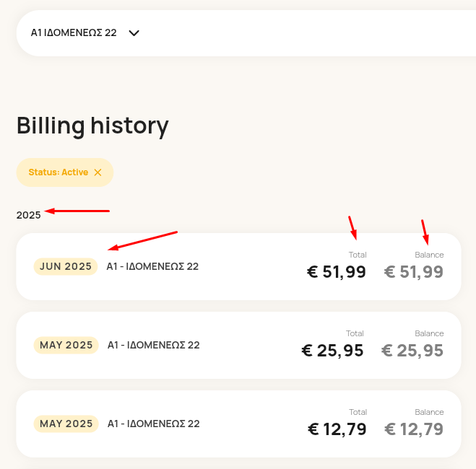Click the chevron arrow beside A1 ΙΔΟΜΕΝΕΩΣ 22
Screen dimensions: 476x469
pyautogui.click(x=134, y=32)
